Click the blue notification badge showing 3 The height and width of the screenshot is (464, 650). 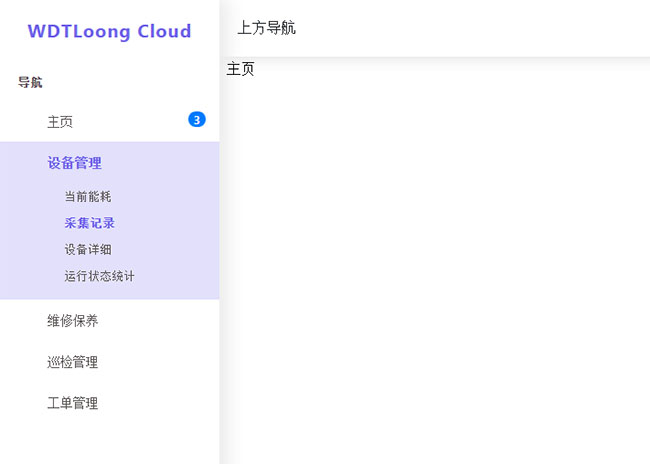(197, 120)
